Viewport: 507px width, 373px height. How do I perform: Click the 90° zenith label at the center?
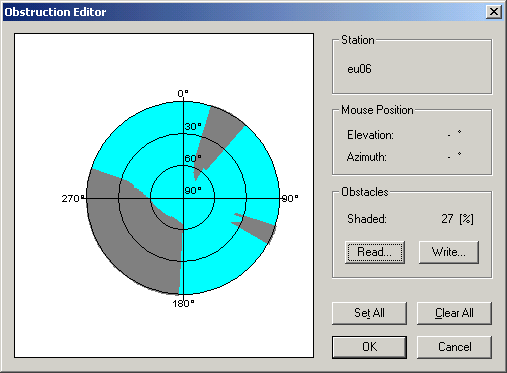click(193, 191)
